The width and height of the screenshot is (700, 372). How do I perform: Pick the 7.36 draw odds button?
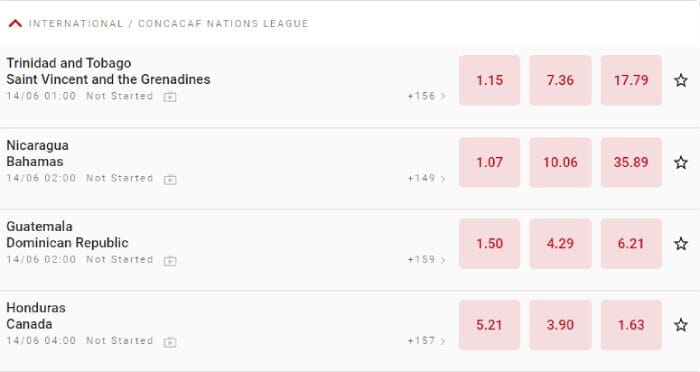click(x=560, y=80)
